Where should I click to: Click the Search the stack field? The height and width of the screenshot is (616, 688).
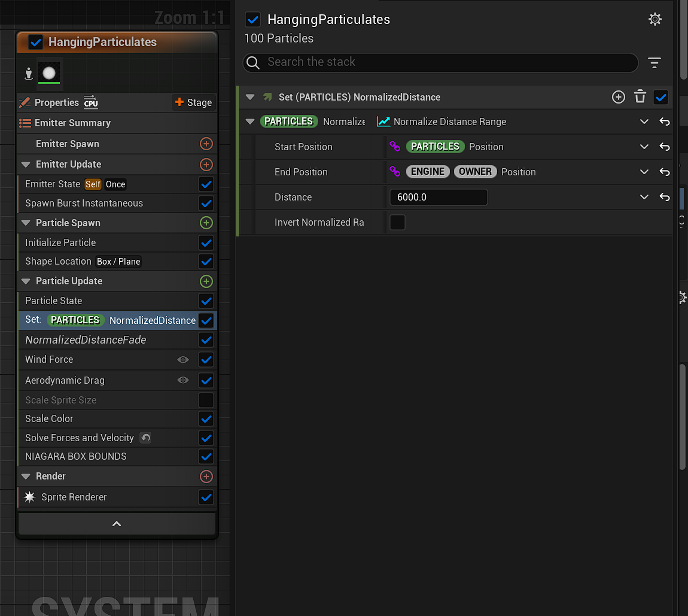click(x=440, y=62)
